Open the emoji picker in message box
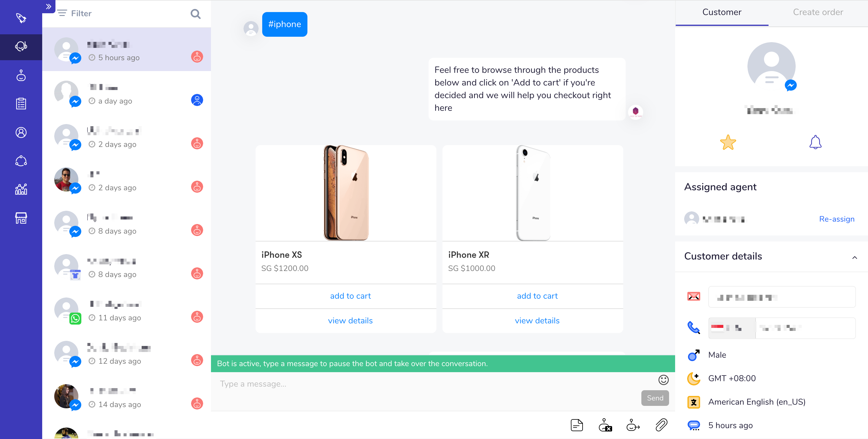 (x=663, y=380)
